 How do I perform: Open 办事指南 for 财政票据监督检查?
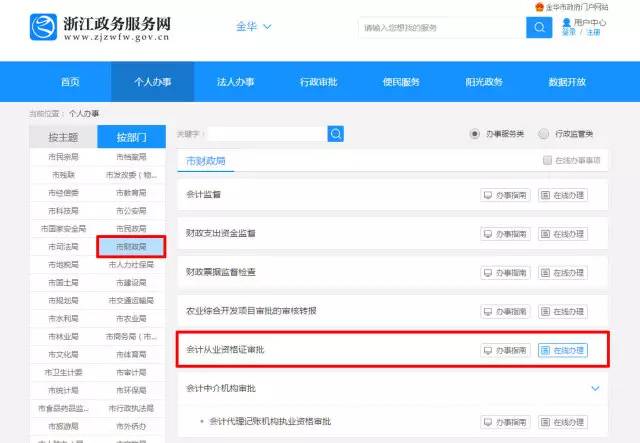[505, 273]
